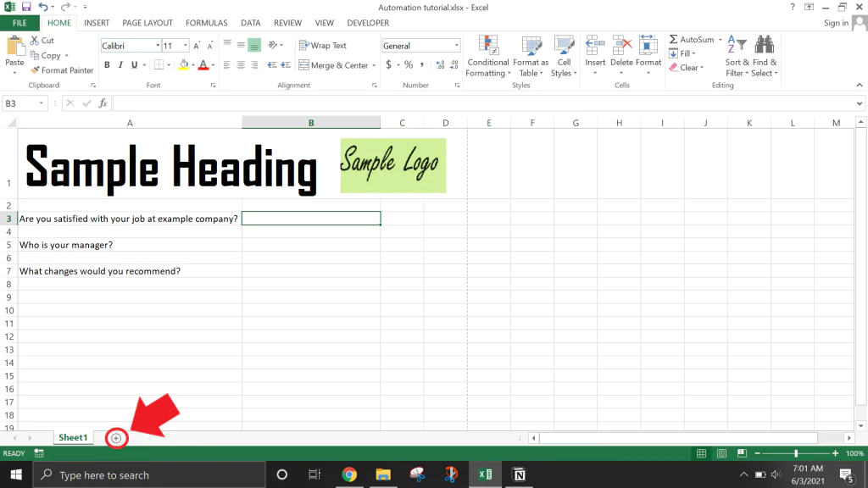Click the Decrease Decimal icon

tap(454, 64)
